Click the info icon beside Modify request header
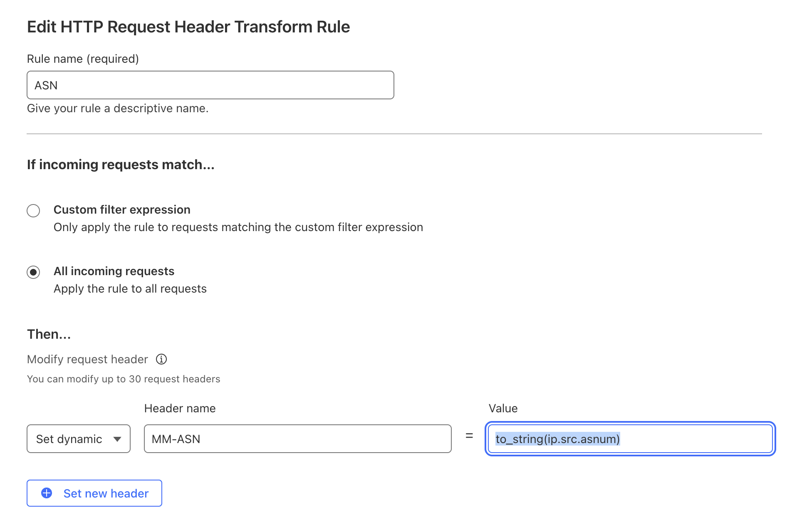Image resolution: width=792 pixels, height=532 pixels. click(161, 359)
